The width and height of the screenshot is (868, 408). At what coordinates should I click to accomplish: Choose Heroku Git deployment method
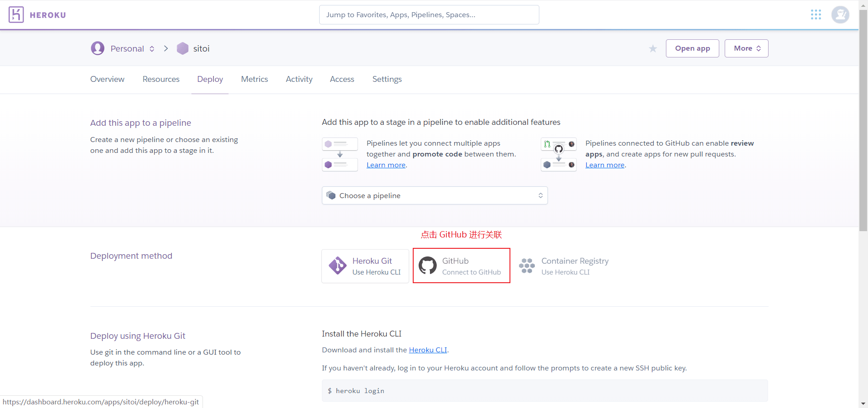point(365,266)
